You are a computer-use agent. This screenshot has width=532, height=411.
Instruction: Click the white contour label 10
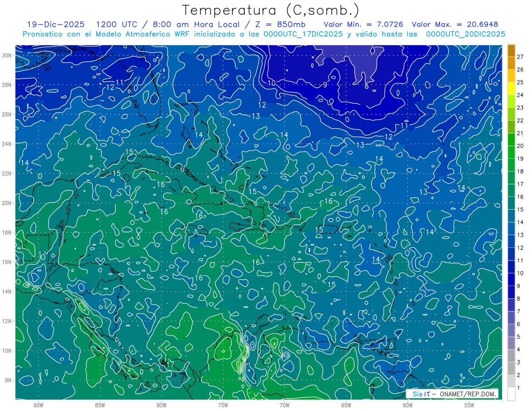271,83
